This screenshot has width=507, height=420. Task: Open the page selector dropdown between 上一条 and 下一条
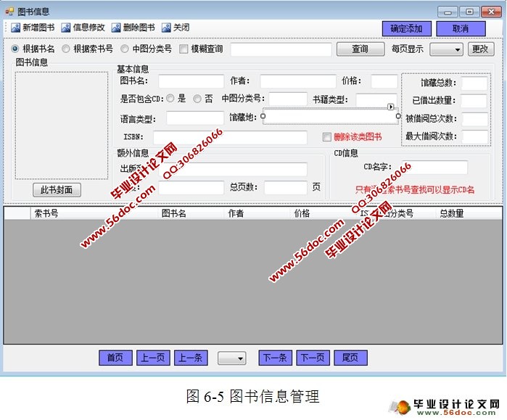tap(232, 358)
